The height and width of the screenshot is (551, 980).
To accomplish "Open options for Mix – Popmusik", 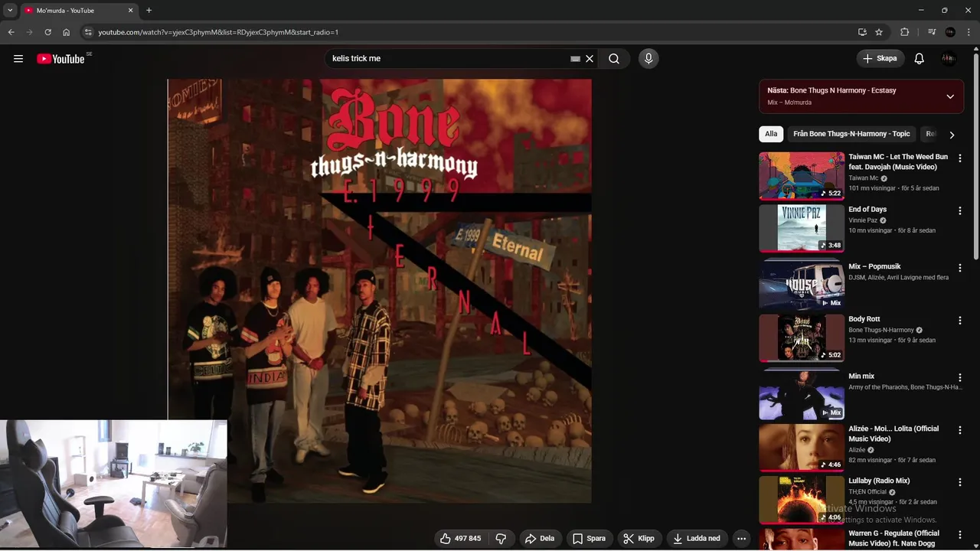I will pos(960,268).
